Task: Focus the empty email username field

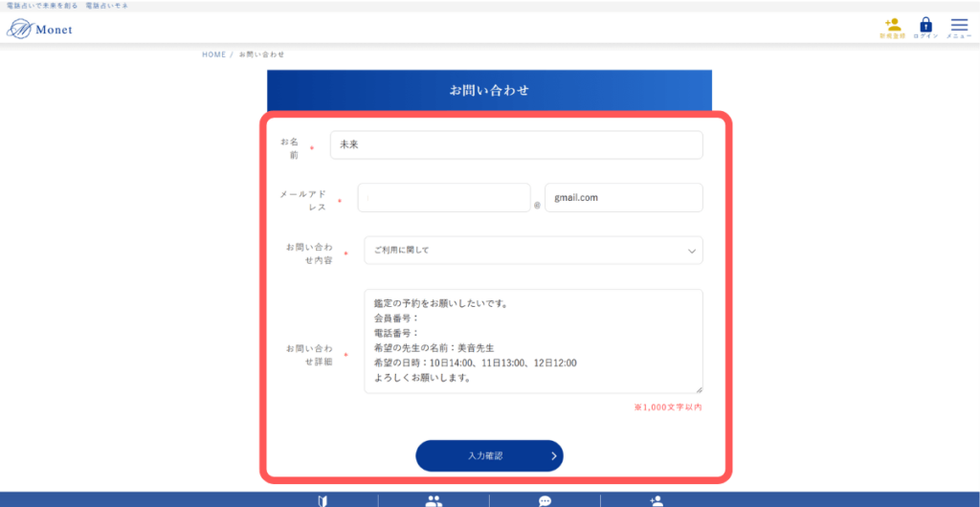Action: coord(443,198)
